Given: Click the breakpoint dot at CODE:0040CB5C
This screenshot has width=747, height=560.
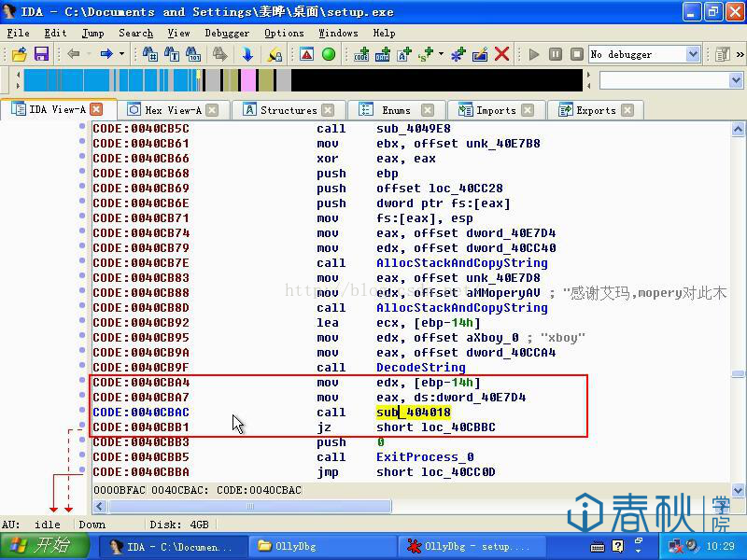Looking at the screenshot, I should 82,126.
